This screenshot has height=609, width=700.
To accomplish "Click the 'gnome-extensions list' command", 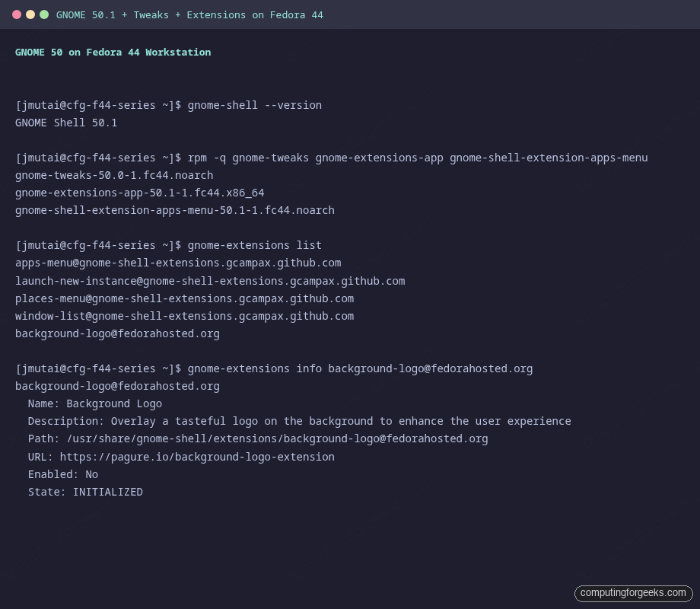I will pyautogui.click(x=254, y=246).
